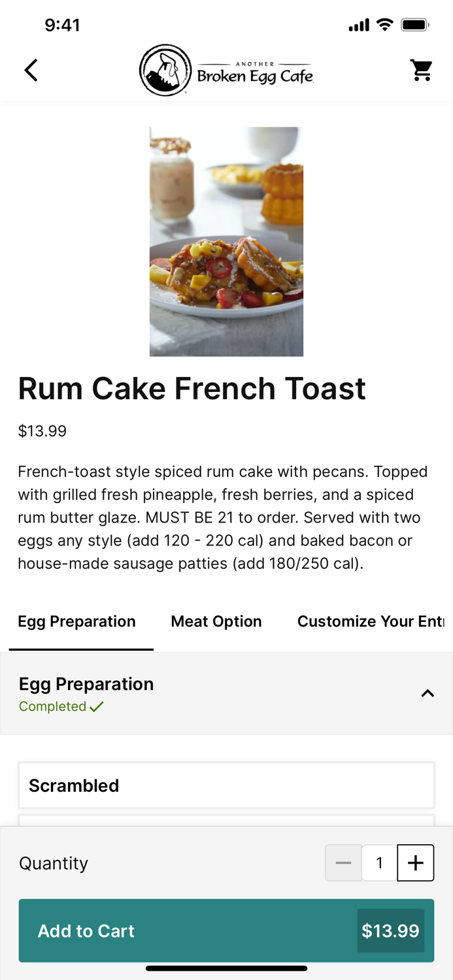Viewport: 453px width, 980px height.
Task: Select the Egg Preparation tab
Action: [x=76, y=621]
